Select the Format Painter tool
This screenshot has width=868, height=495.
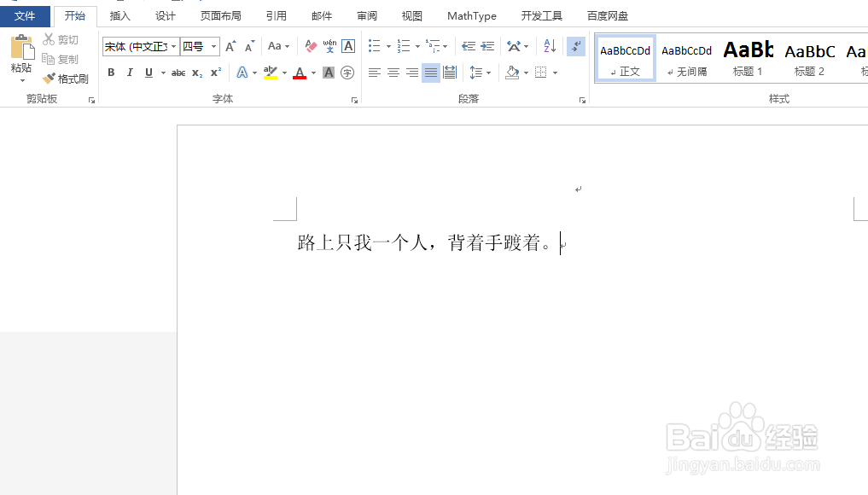point(66,79)
